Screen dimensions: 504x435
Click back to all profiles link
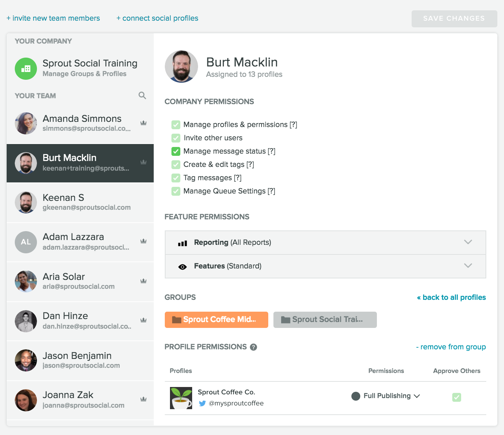coord(451,298)
